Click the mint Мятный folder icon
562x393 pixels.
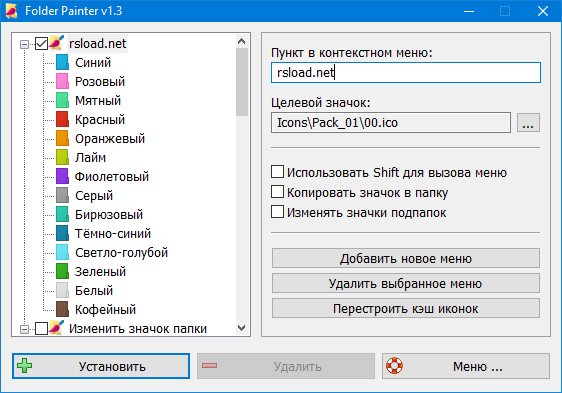pyautogui.click(x=62, y=100)
